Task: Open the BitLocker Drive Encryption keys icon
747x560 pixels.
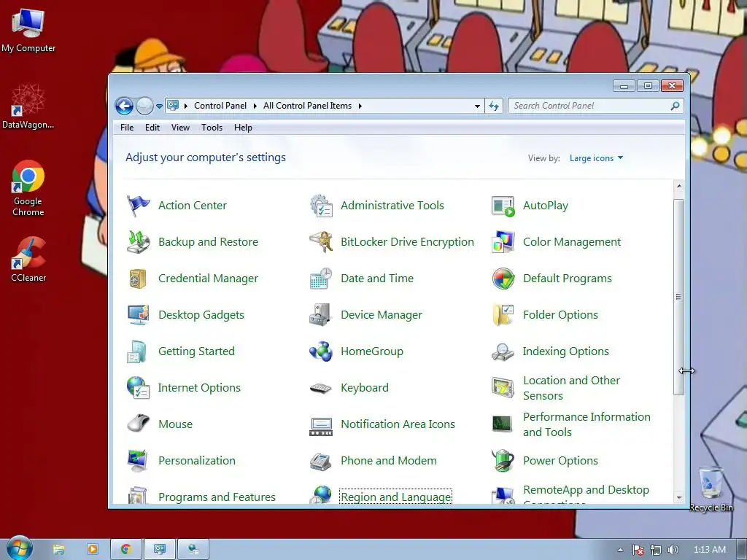Action: click(321, 242)
